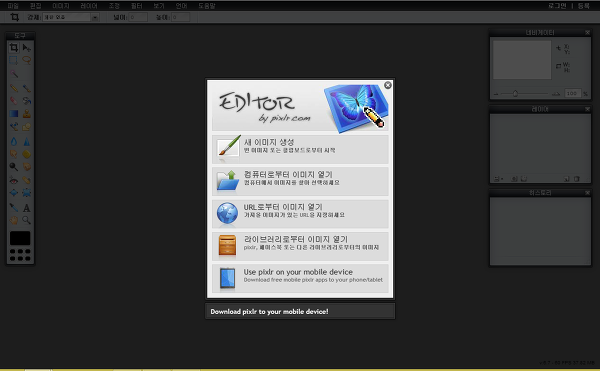
Task: Select the Bloat tool
Action: point(14,192)
